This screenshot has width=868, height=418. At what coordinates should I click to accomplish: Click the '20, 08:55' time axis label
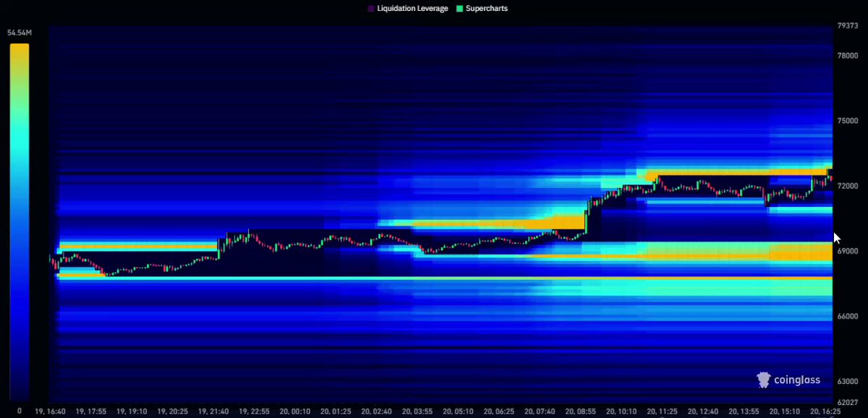[x=582, y=411]
